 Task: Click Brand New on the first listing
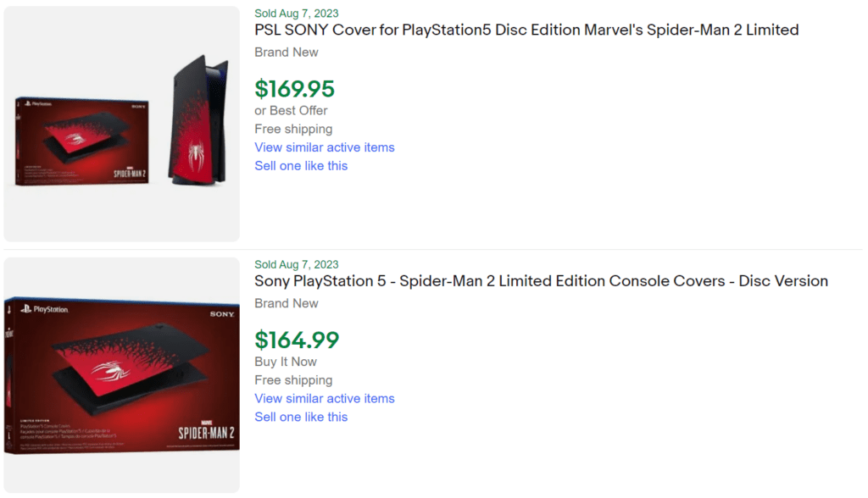(x=287, y=52)
